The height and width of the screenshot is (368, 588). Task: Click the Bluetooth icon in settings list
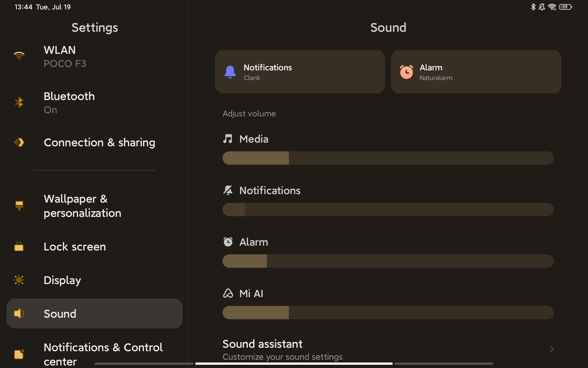(19, 102)
